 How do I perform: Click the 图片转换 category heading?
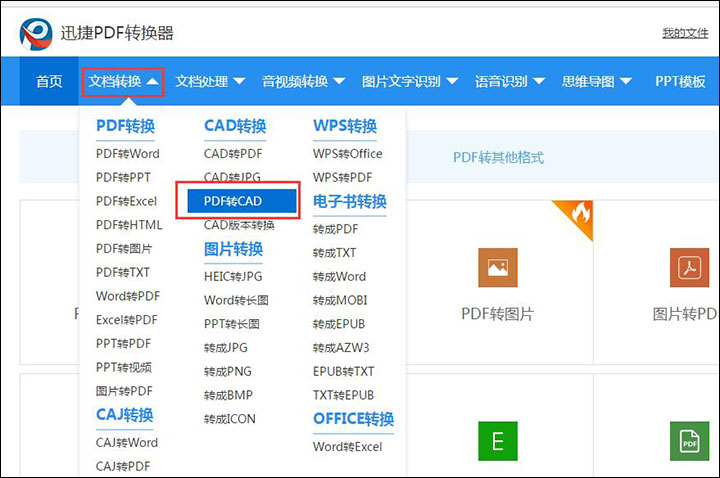click(x=233, y=249)
